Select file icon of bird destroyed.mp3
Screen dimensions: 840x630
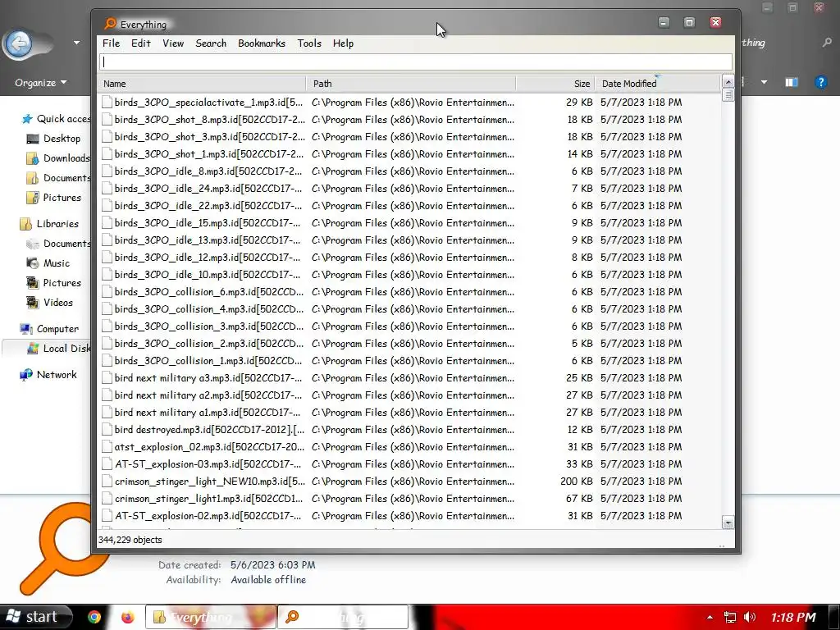coord(107,430)
